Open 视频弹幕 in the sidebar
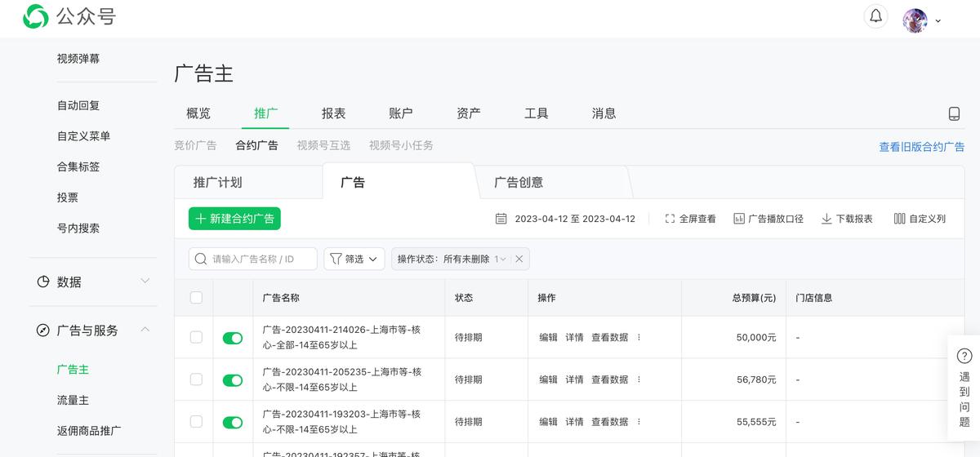This screenshot has height=457, width=980. point(79,59)
